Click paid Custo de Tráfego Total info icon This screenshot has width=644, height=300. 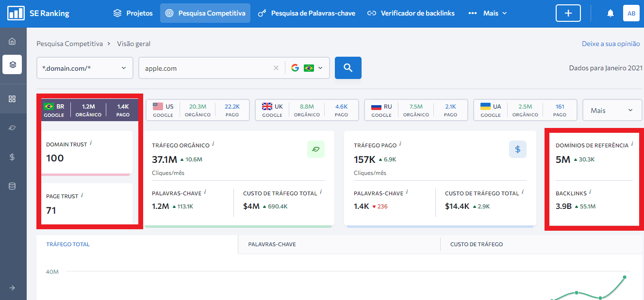pyautogui.click(x=523, y=192)
